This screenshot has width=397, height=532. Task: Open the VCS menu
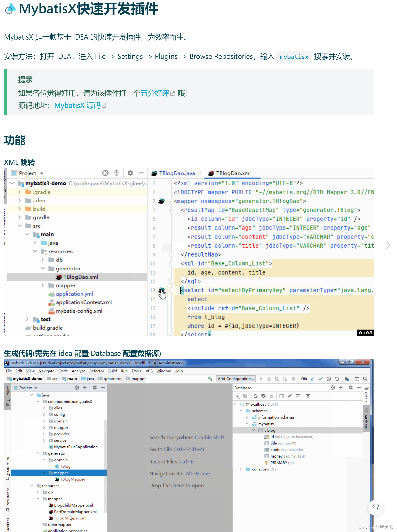[149, 371]
